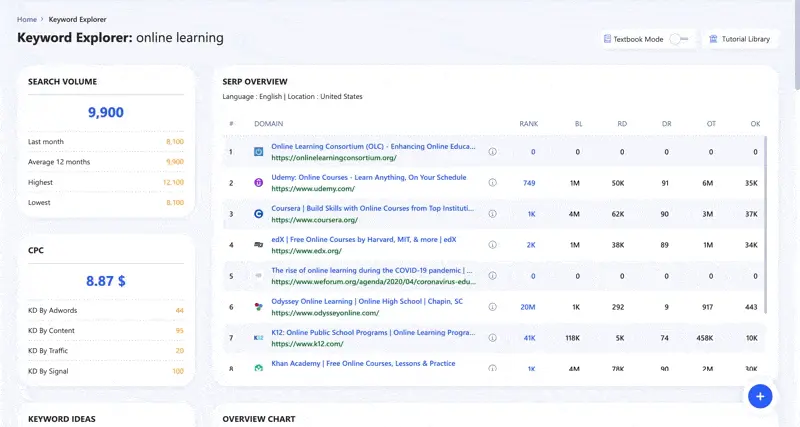The height and width of the screenshot is (427, 800).
Task: Click the OK column header
Action: pos(756,124)
